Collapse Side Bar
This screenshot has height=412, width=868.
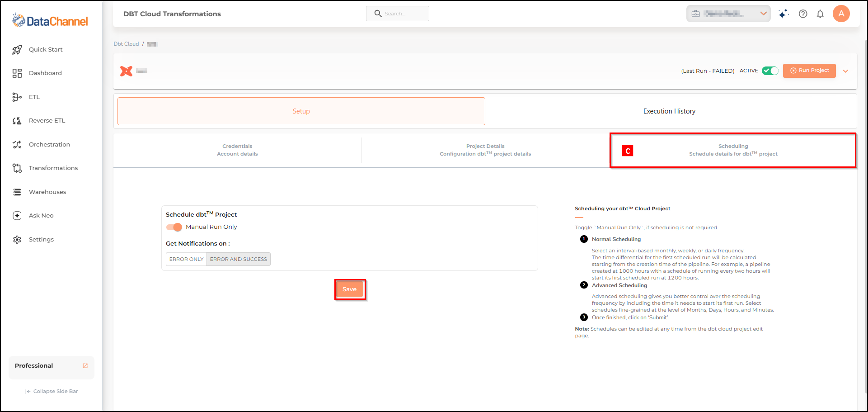pyautogui.click(x=52, y=392)
